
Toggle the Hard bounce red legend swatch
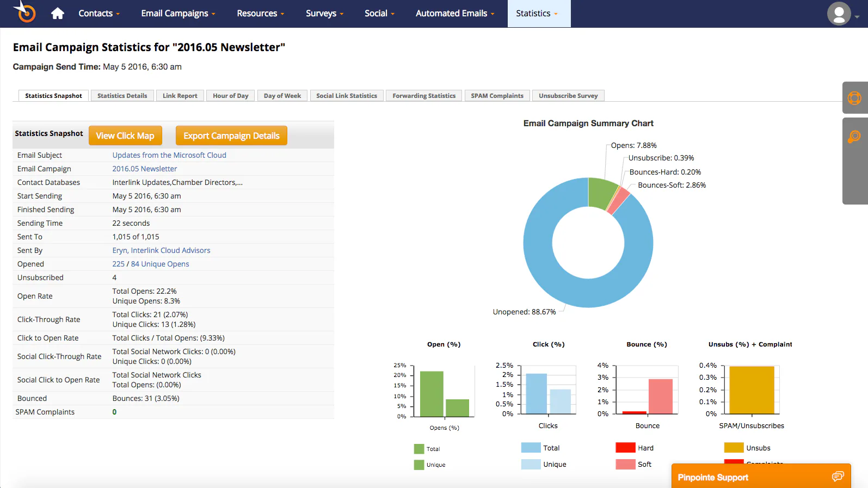(625, 448)
